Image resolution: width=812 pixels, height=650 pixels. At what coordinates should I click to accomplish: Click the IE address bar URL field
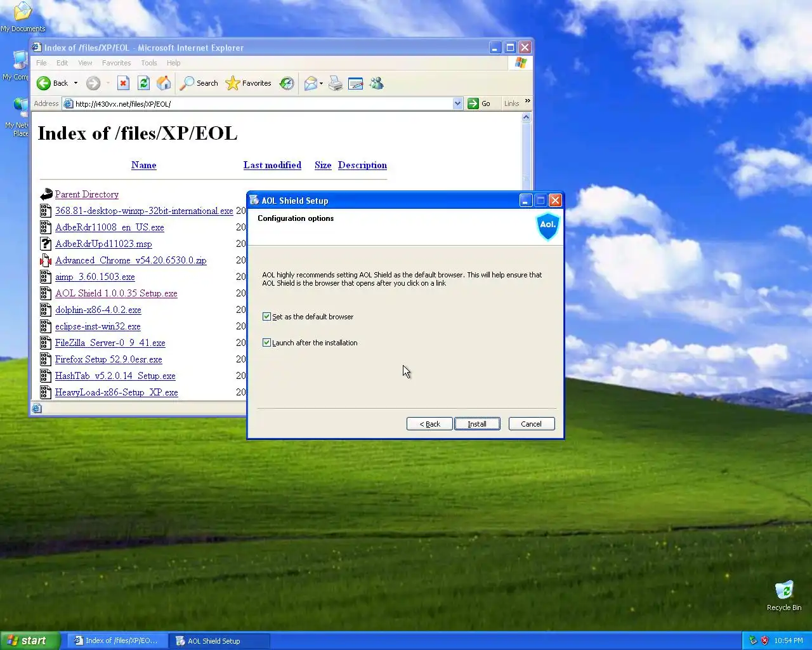tap(263, 103)
